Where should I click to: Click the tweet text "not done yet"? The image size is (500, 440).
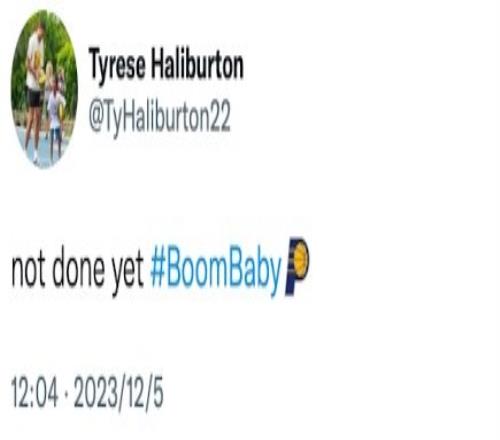[x=78, y=271]
